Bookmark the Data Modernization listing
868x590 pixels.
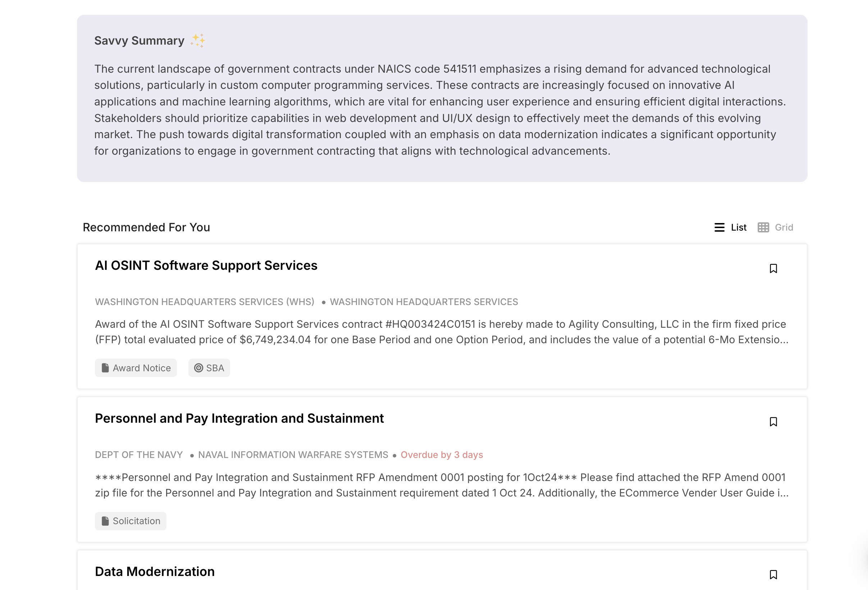773,574
